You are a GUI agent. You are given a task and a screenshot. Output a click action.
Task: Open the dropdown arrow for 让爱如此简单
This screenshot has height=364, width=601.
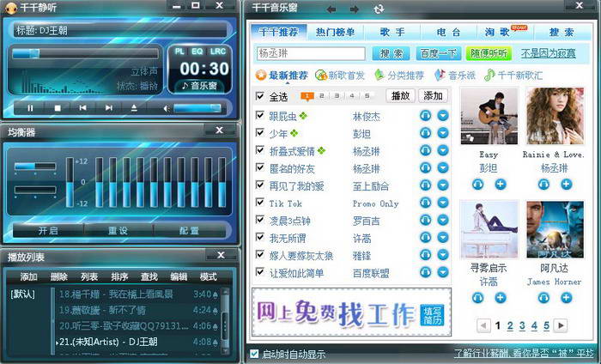(443, 273)
